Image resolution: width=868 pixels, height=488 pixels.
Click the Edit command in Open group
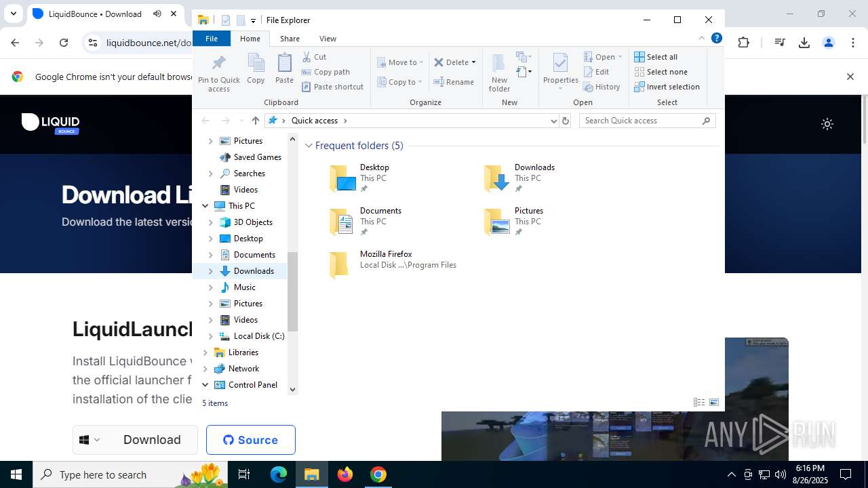596,72
